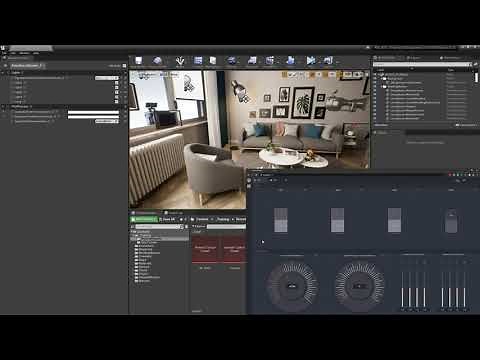Click the left circular dial in the DMX window
The image size is (480, 360).
click(292, 286)
